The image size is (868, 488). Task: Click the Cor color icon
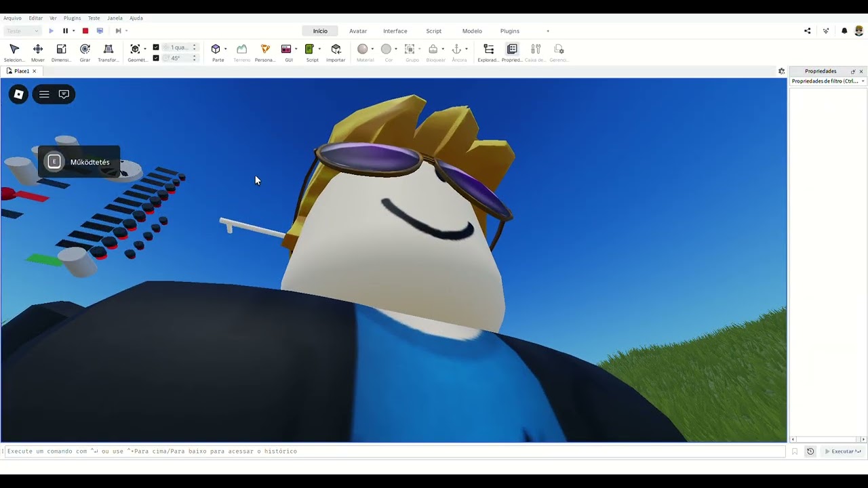coord(386,49)
